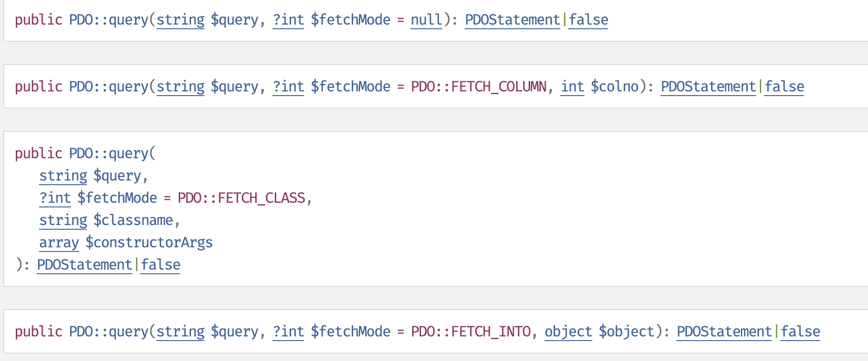Open PDOStatement link in FETCH_INTO signature

click(724, 332)
